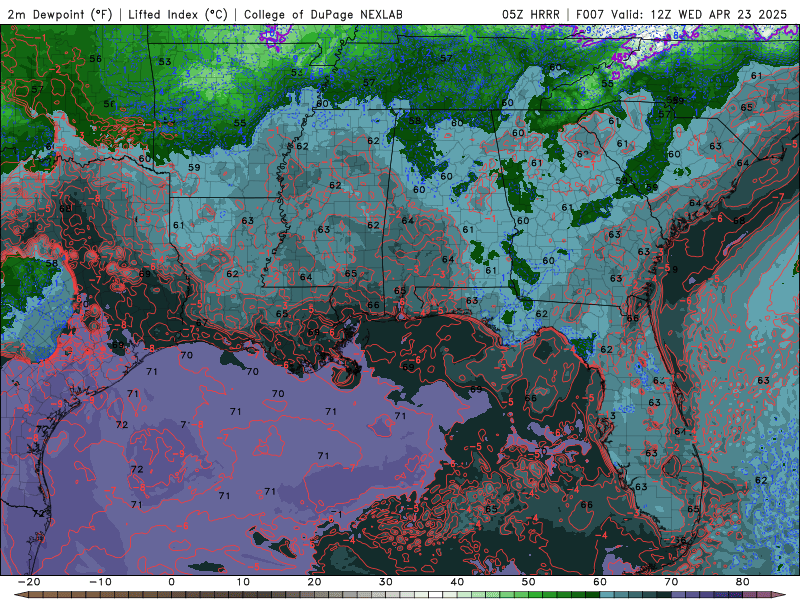Click the "20" color scale label
Screen dimensions: 800x600
[314, 582]
